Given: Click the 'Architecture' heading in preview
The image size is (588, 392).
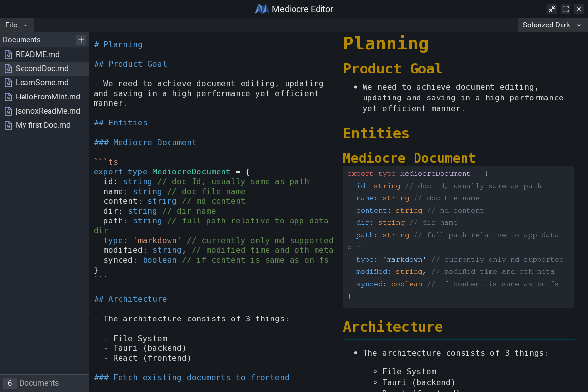Looking at the screenshot, I should coord(393,326).
